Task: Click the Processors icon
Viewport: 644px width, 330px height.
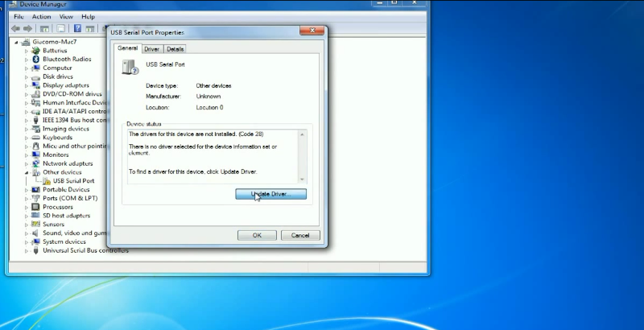Action: click(x=35, y=207)
